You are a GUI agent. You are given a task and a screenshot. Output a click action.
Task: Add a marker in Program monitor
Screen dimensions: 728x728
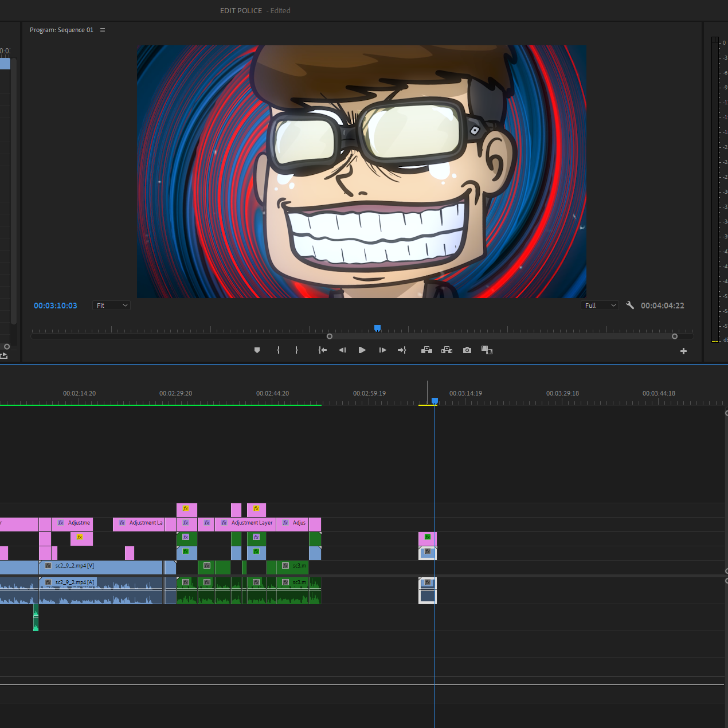257,350
